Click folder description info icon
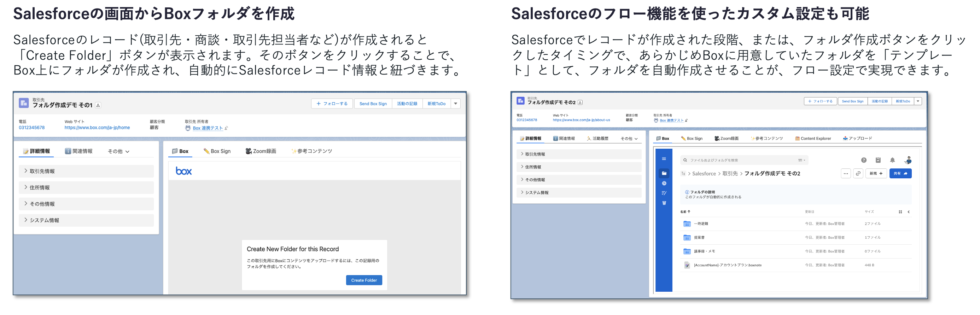 point(687,192)
